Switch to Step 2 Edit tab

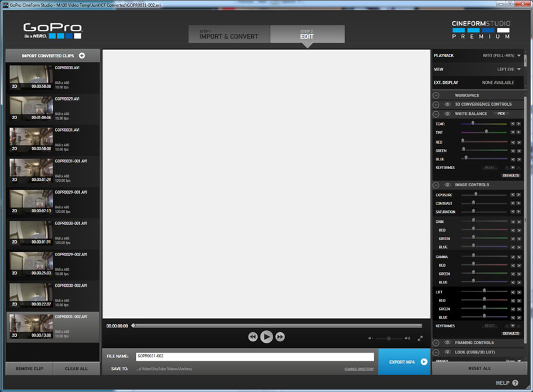pos(307,34)
